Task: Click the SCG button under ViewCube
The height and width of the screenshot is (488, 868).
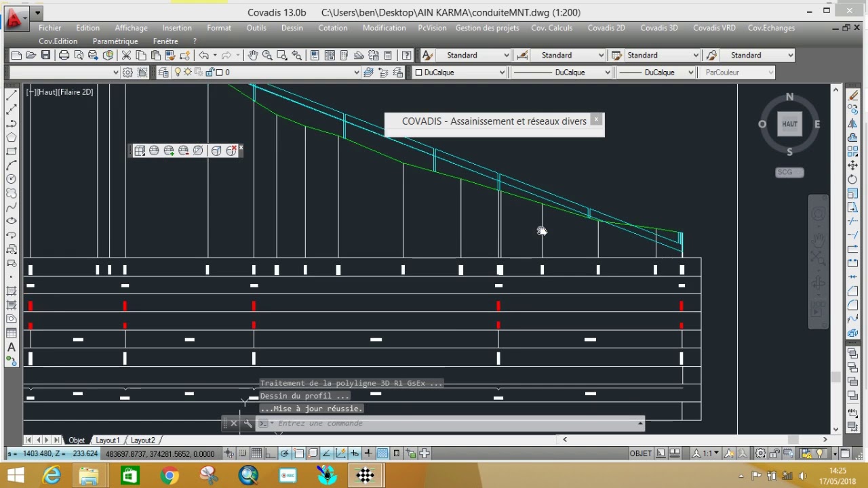Action: (789, 172)
